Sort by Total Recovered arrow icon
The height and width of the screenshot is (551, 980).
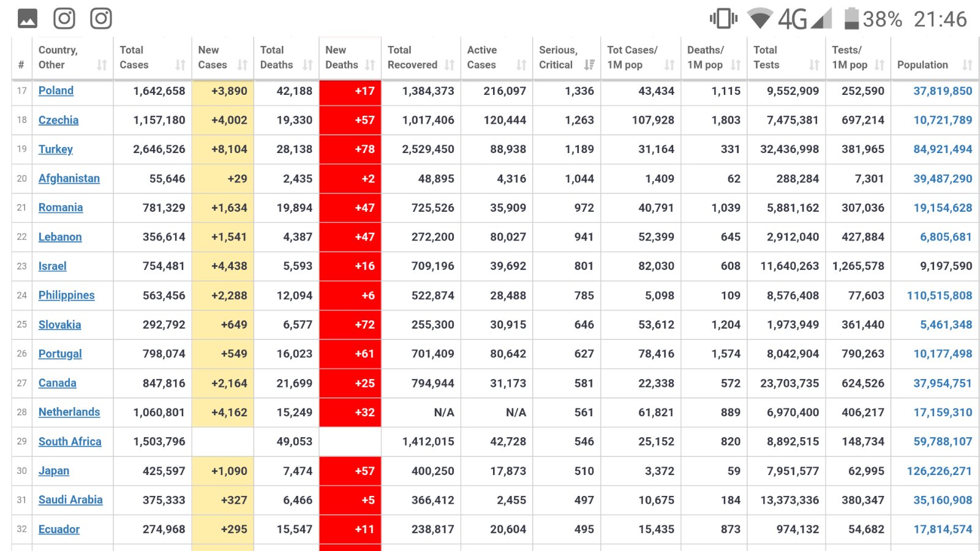click(x=450, y=65)
